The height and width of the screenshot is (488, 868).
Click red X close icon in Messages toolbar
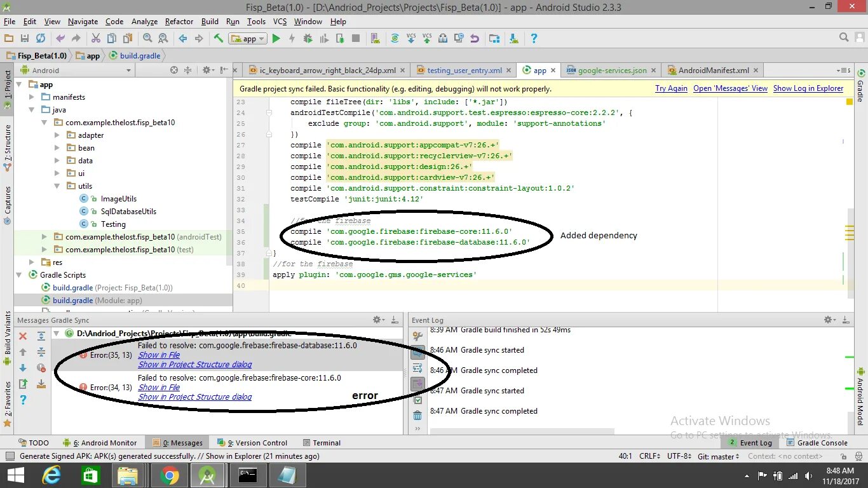click(x=23, y=336)
